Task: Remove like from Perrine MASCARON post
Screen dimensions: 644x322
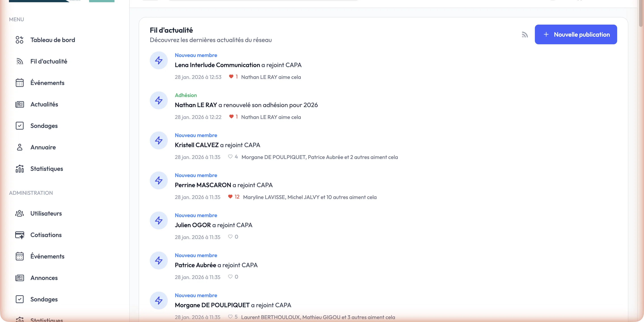Action: pos(230,197)
